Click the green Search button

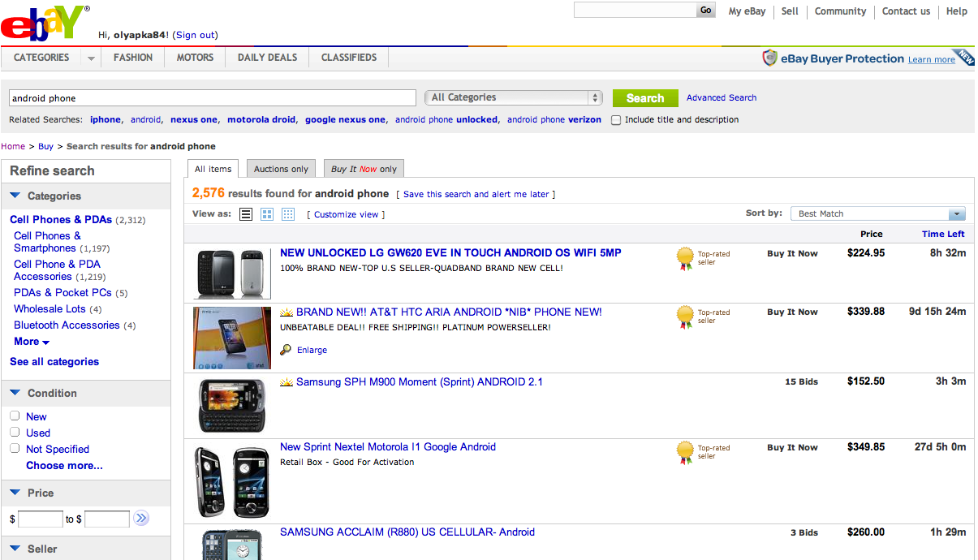[645, 98]
